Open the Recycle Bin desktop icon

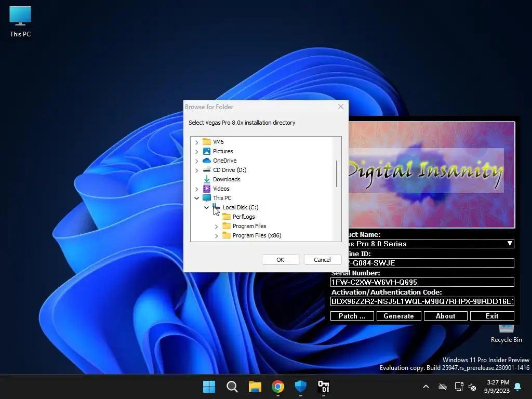[506, 334]
